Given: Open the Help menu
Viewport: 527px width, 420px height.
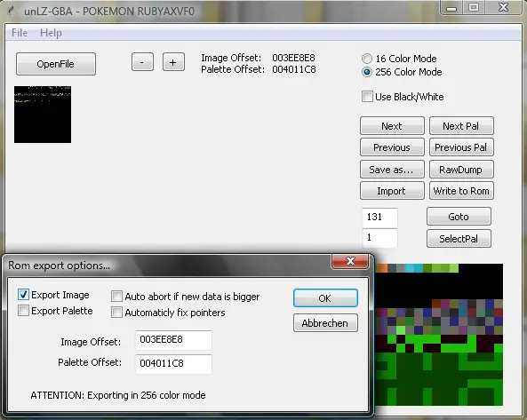Looking at the screenshot, I should point(51,33).
